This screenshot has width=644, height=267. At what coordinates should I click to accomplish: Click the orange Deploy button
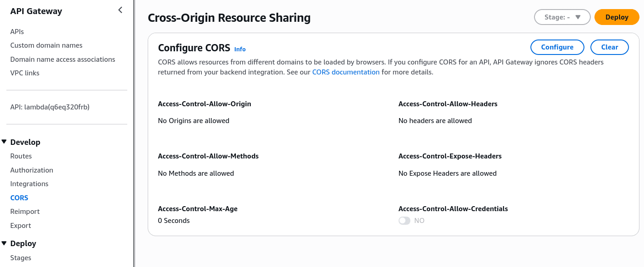(x=617, y=17)
